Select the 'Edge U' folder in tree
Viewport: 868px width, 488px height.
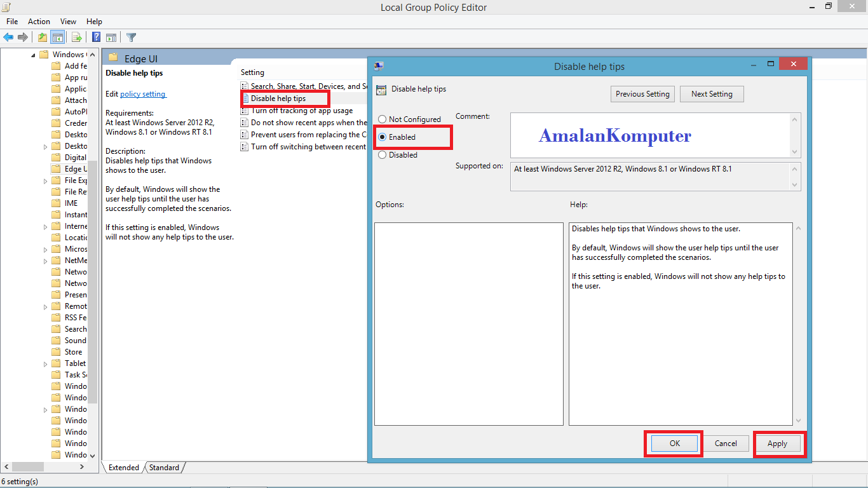(x=76, y=169)
